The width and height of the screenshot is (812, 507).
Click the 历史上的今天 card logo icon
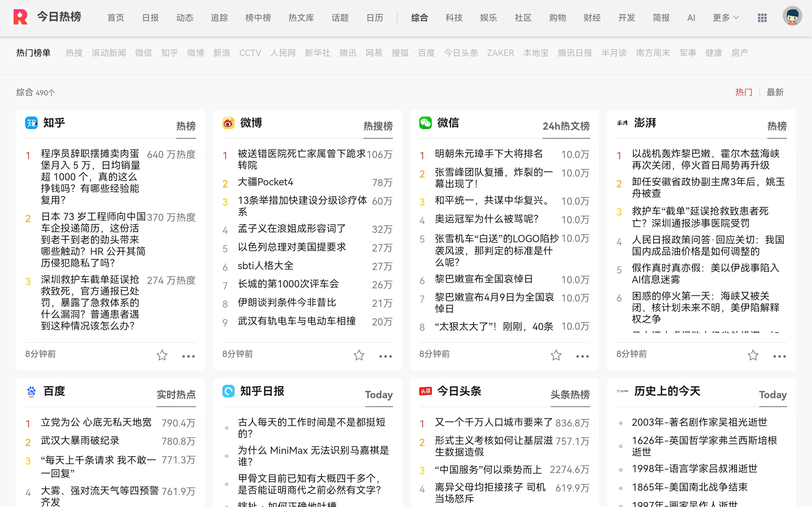pos(622,391)
